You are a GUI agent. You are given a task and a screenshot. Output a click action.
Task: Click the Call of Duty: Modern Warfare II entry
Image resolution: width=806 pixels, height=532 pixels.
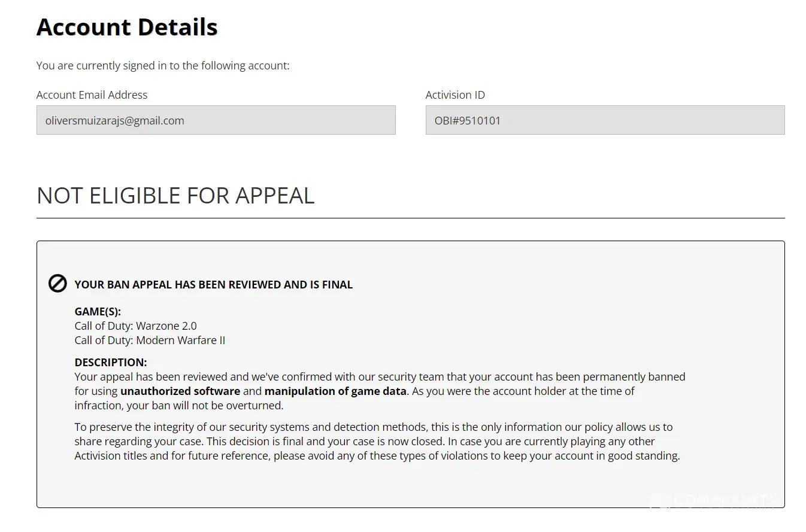pyautogui.click(x=150, y=341)
